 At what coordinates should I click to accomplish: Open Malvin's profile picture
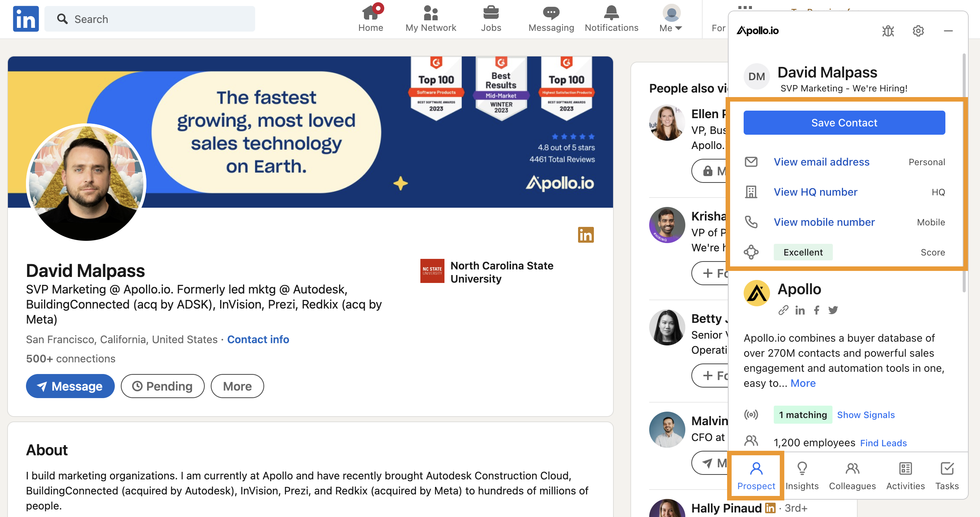(667, 429)
